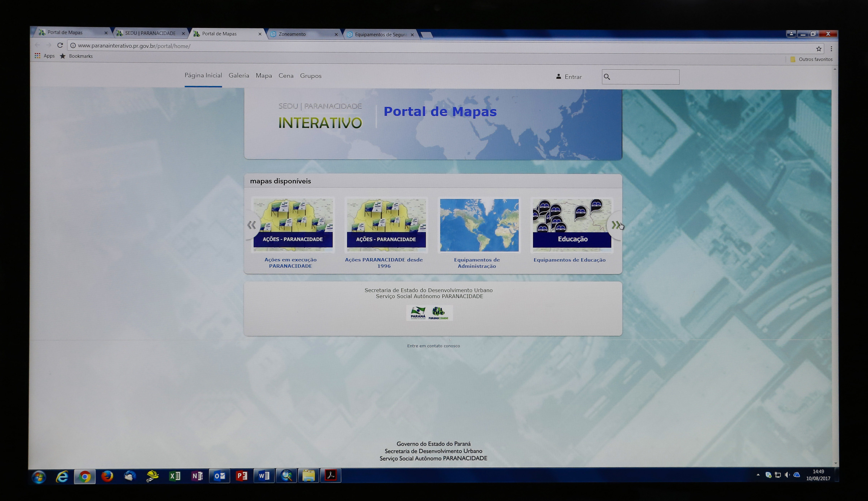This screenshot has width=868, height=501.
Task: Open the Galeria menu item
Action: pyautogui.click(x=239, y=76)
